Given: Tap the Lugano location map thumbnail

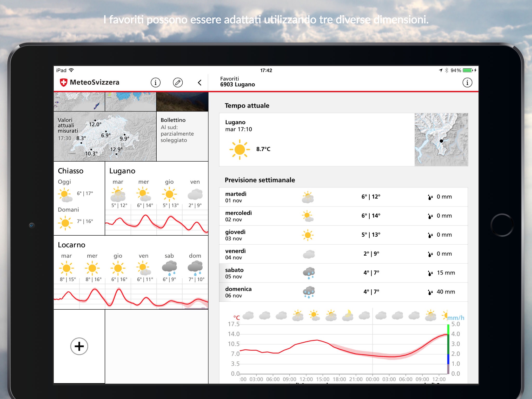Looking at the screenshot, I should (x=441, y=140).
